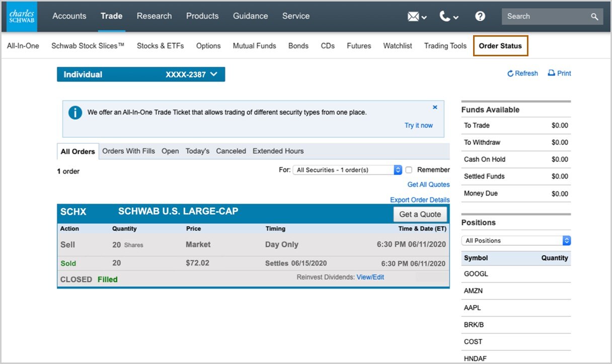Screen dimensions: 612x364
Task: Open the Watchlist
Action: (398, 46)
